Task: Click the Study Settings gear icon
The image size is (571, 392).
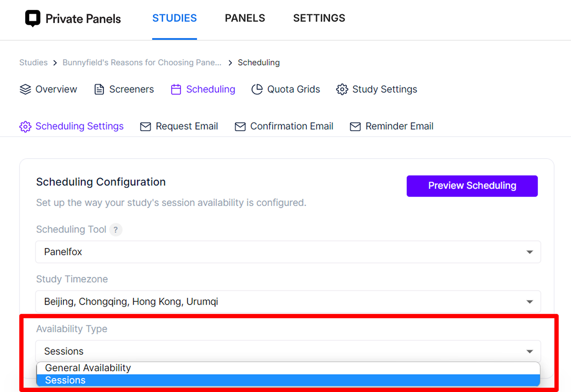Action: [342, 89]
